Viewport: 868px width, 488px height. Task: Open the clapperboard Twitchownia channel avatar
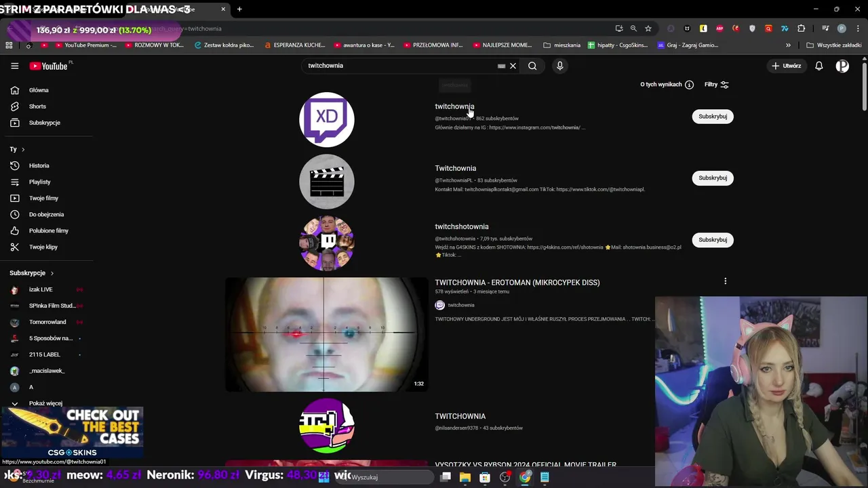pyautogui.click(x=327, y=182)
